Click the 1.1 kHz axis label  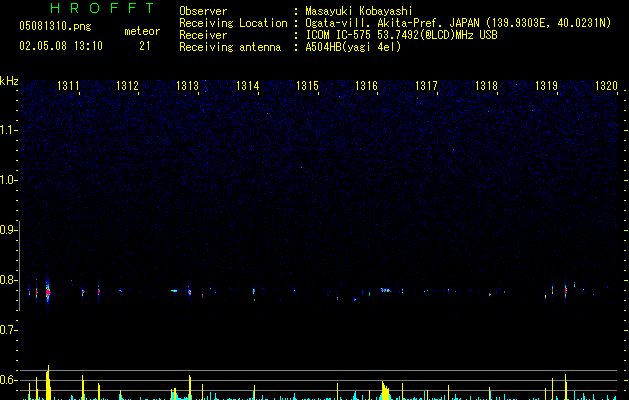(8, 130)
